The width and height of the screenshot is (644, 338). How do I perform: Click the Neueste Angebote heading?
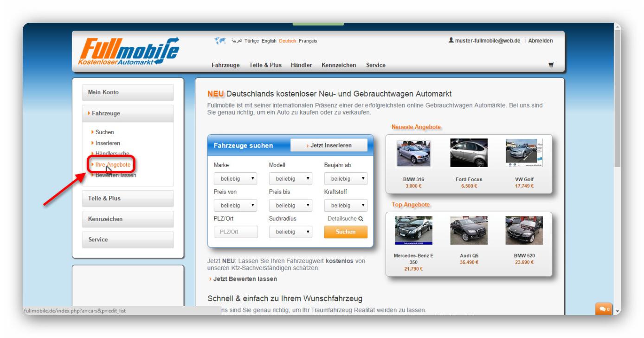click(x=416, y=127)
